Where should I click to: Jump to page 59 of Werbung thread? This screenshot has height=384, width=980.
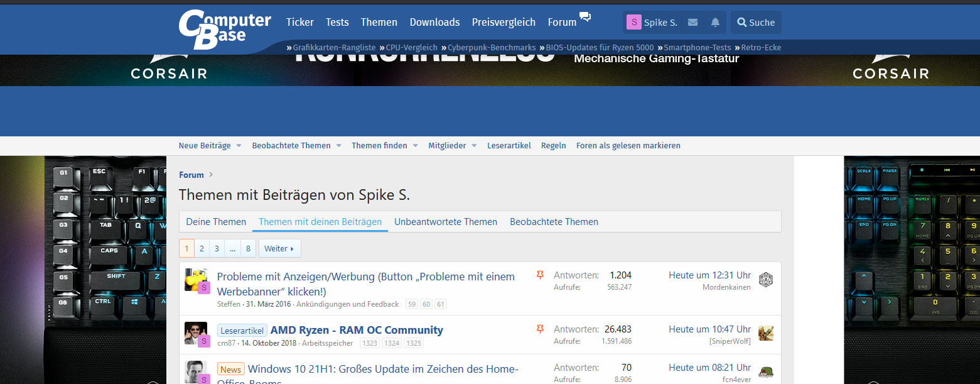click(x=412, y=304)
